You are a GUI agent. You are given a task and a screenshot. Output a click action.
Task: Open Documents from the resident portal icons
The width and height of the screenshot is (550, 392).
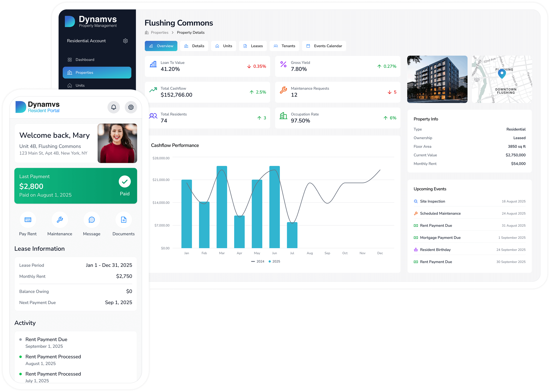tap(124, 220)
